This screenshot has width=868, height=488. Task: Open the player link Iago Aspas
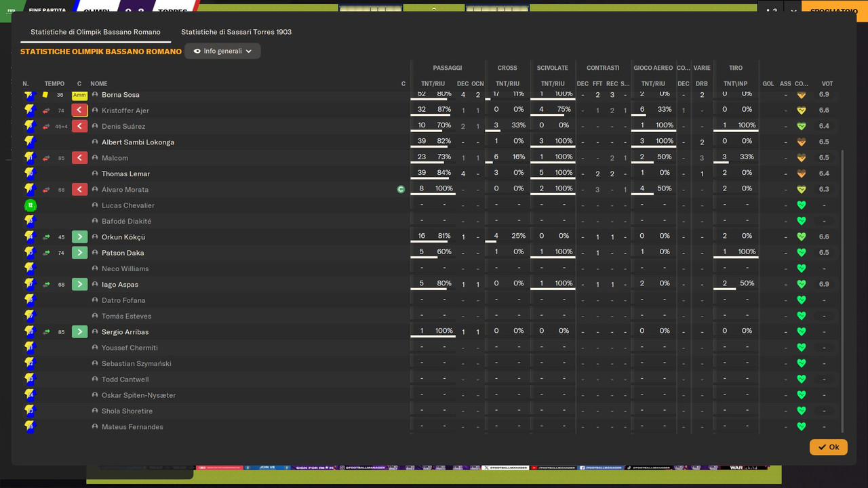(x=121, y=285)
